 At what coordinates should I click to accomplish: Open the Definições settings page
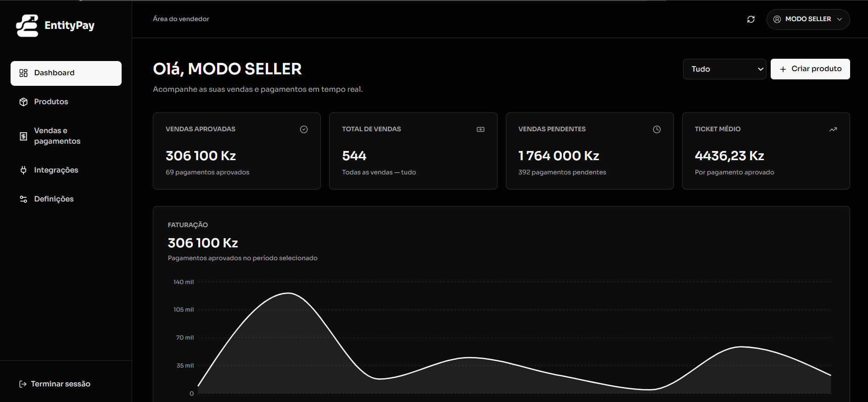[66, 199]
